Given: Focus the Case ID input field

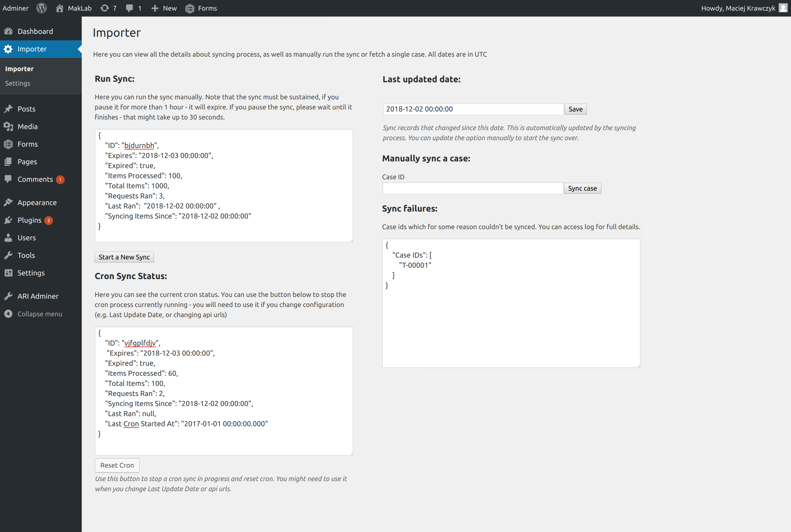Looking at the screenshot, I should 473,188.
